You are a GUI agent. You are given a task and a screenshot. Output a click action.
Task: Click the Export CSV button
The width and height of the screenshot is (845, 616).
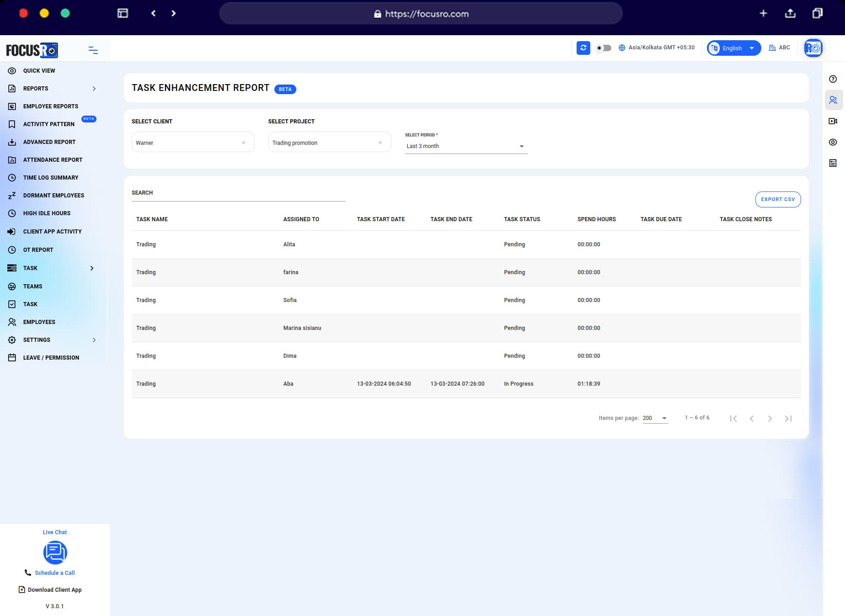(x=777, y=199)
